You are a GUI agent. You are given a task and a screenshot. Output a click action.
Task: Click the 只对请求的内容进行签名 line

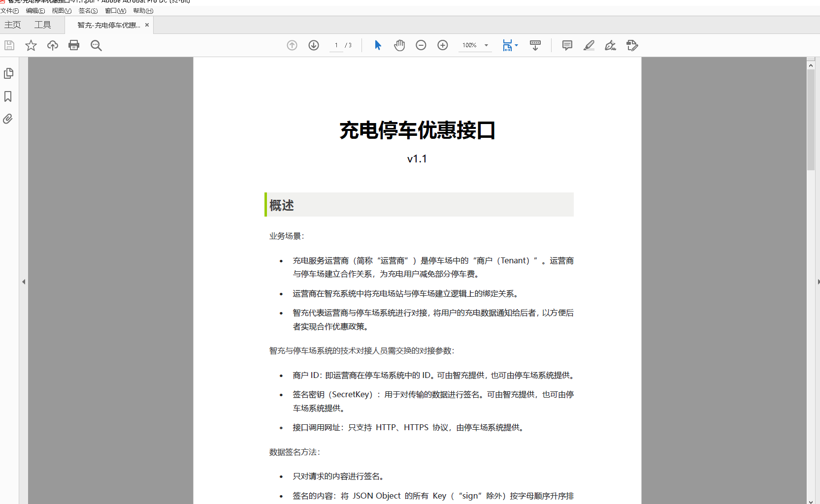click(x=339, y=476)
